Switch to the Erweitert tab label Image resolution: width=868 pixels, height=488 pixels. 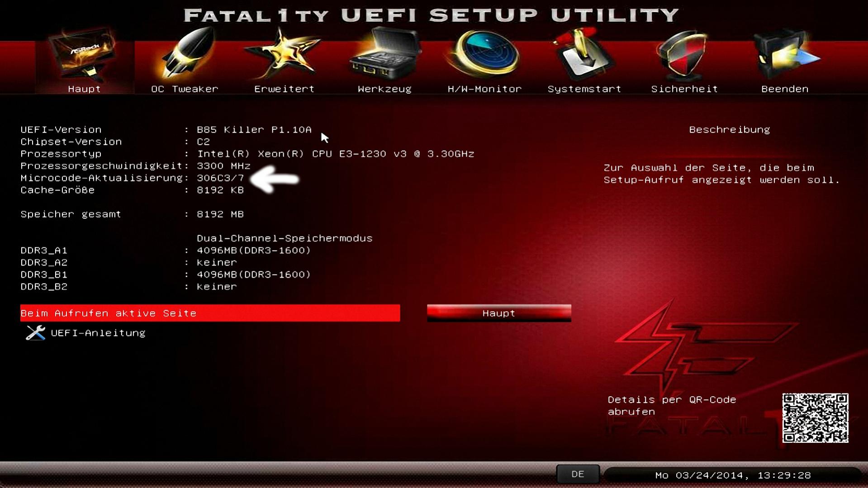point(284,89)
